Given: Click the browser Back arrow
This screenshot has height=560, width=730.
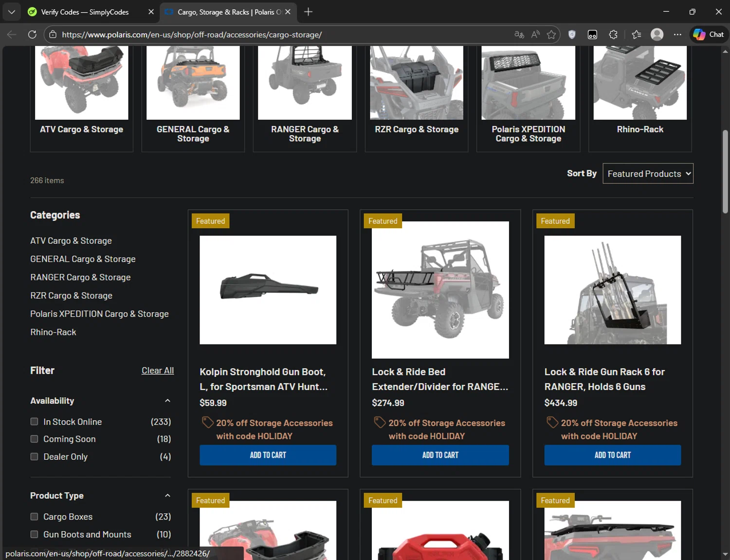Looking at the screenshot, I should click(12, 35).
